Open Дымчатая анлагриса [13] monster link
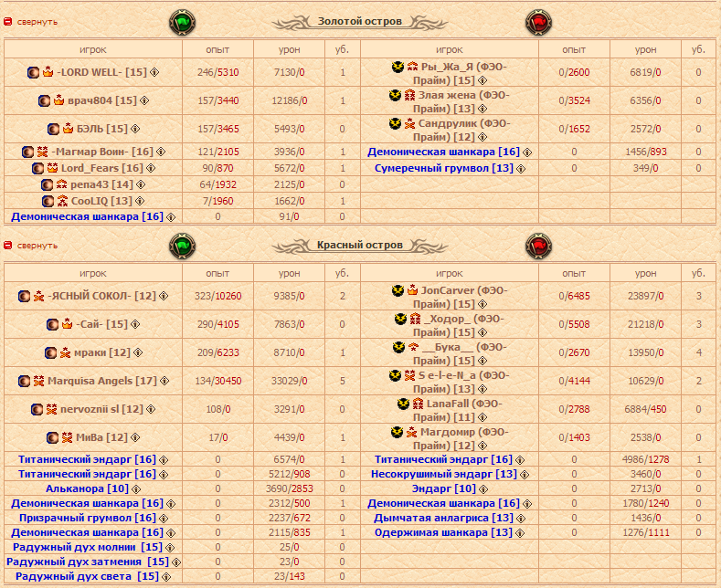This screenshot has height=588, width=721. coord(444,519)
